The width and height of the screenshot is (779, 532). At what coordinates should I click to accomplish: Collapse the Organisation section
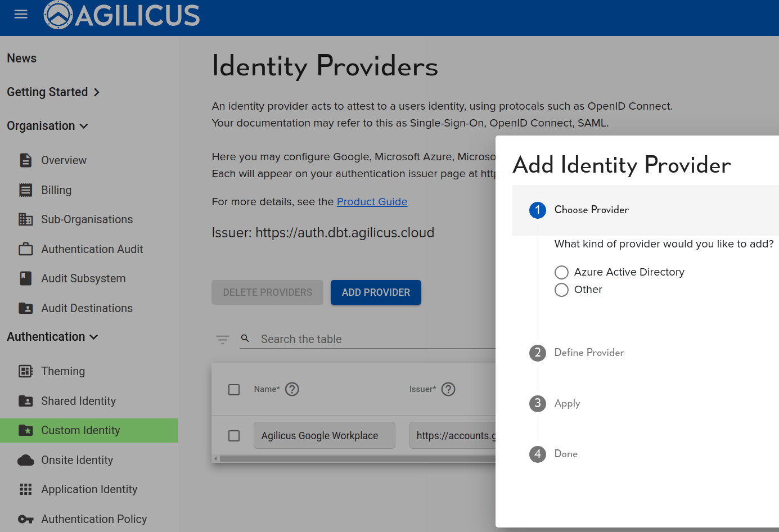(48, 125)
